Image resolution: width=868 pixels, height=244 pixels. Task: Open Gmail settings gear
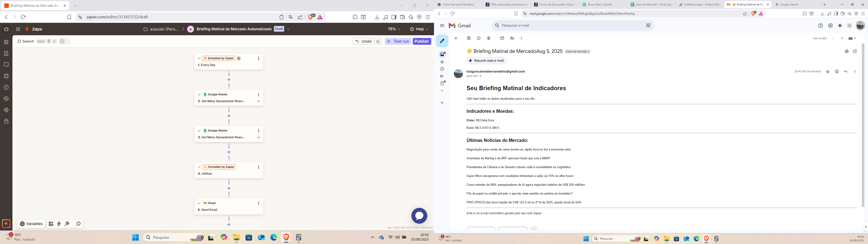[x=830, y=26]
